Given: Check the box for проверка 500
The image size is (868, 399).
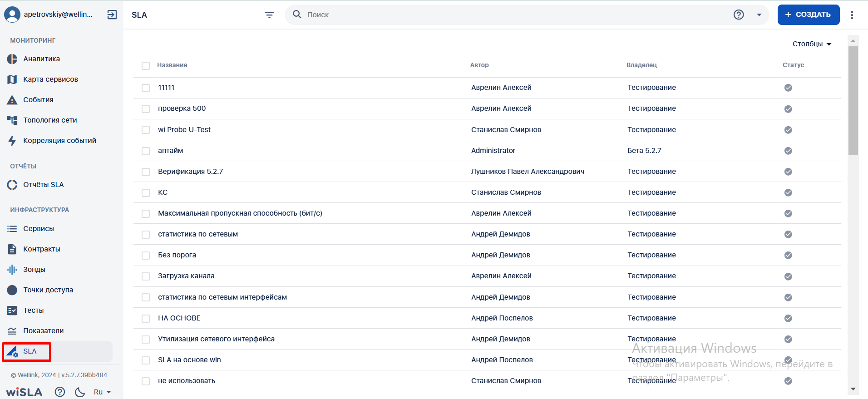Looking at the screenshot, I should click(x=146, y=109).
